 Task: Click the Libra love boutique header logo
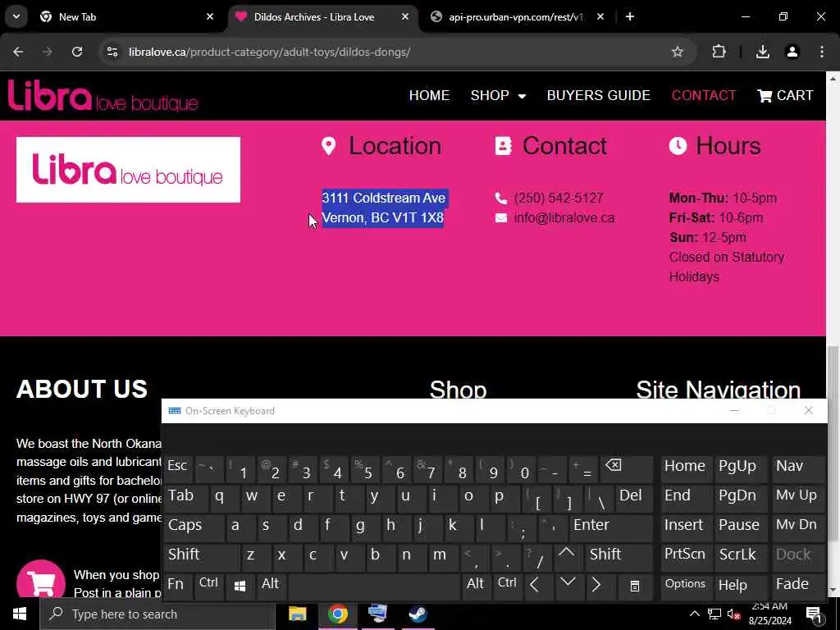point(103,95)
